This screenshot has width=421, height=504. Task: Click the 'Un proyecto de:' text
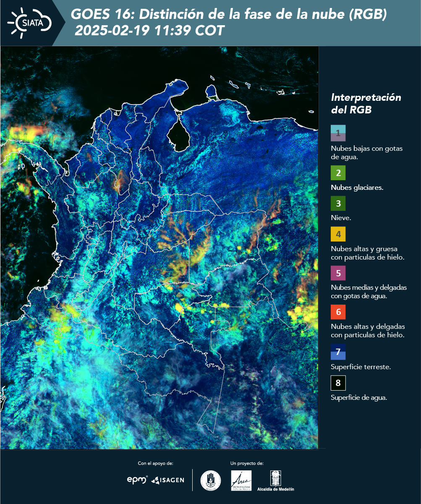coord(247,463)
